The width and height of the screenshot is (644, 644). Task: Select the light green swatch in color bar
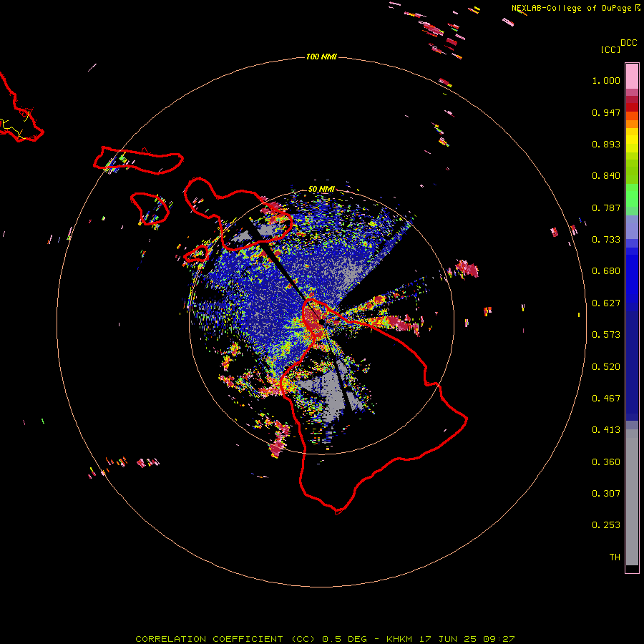(632, 195)
